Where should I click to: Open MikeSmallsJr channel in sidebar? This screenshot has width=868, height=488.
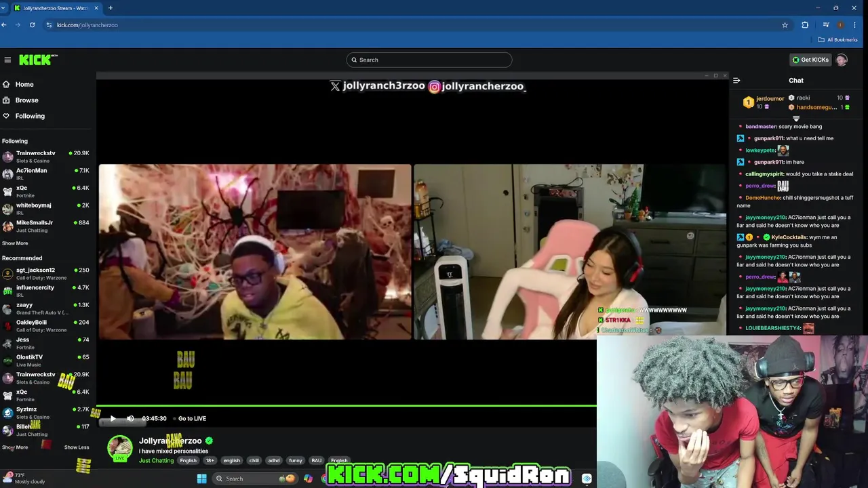[x=46, y=226]
